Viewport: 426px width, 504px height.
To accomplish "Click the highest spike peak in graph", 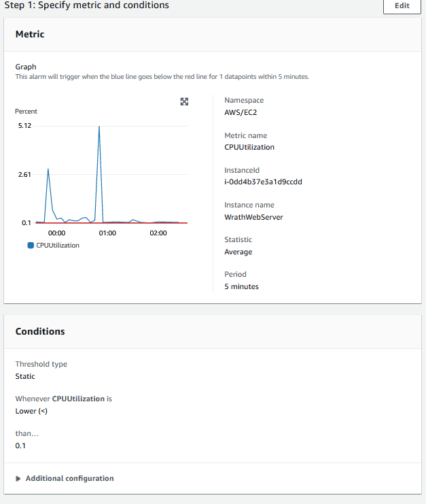I will point(99,127).
